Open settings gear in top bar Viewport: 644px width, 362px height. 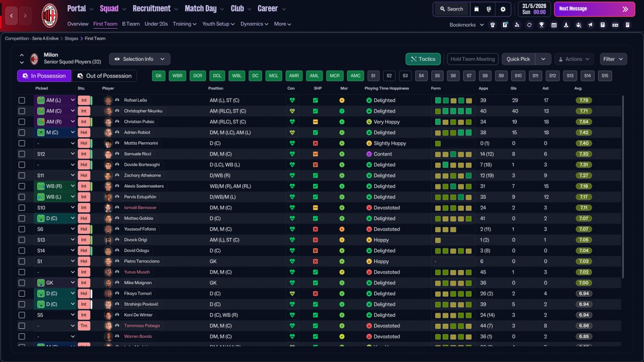[x=503, y=9]
